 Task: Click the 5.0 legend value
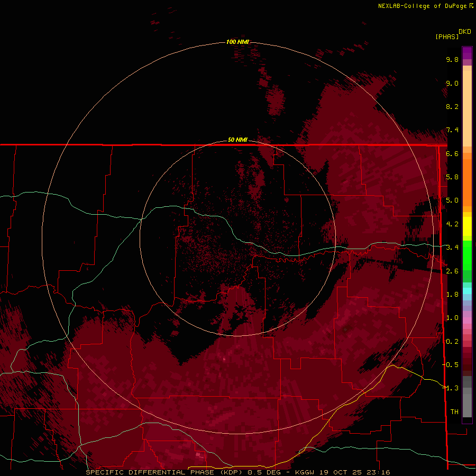(452, 200)
